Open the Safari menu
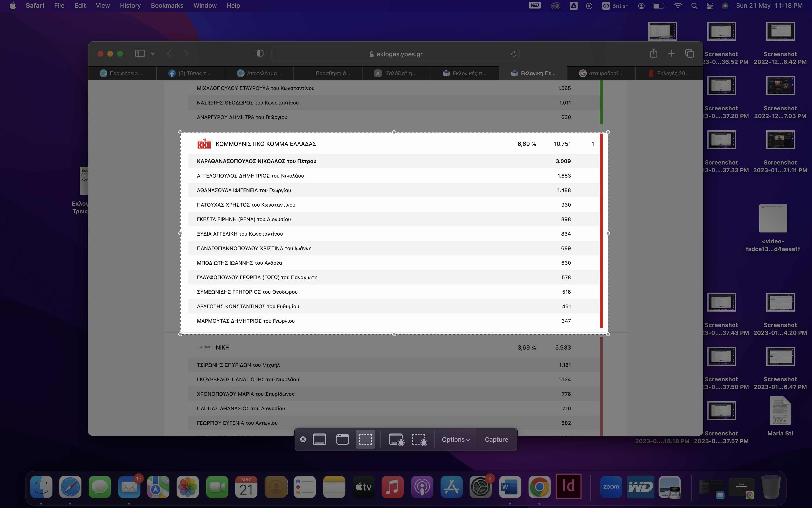812x508 pixels. click(x=35, y=6)
